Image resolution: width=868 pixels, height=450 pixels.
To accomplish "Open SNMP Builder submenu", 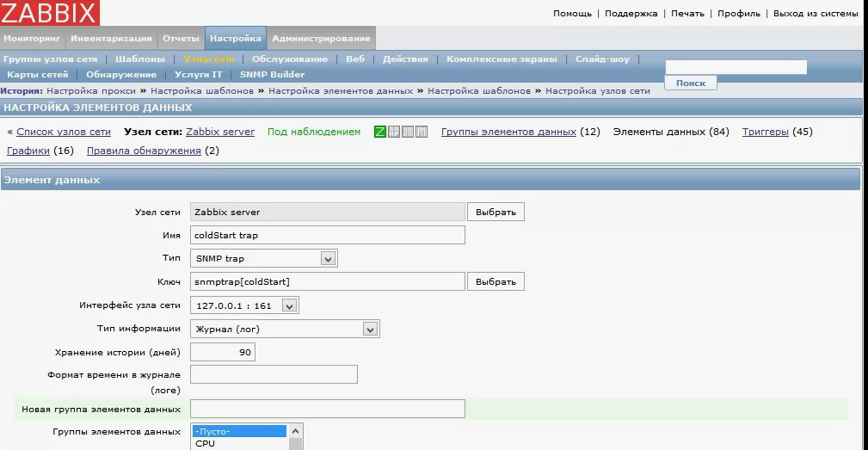I will 273,74.
